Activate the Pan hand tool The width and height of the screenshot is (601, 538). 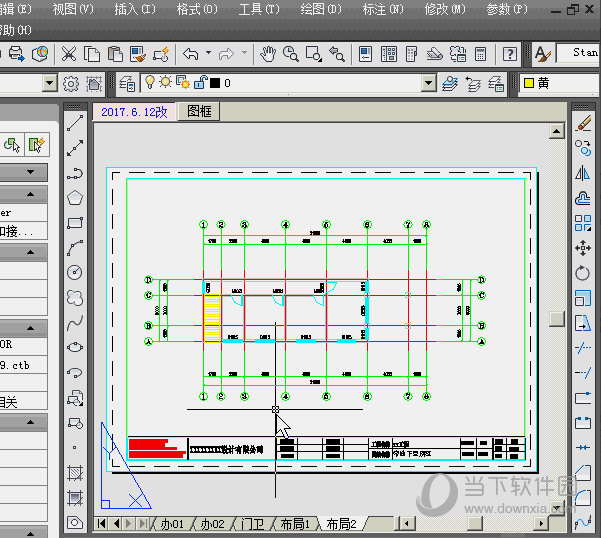click(x=268, y=54)
